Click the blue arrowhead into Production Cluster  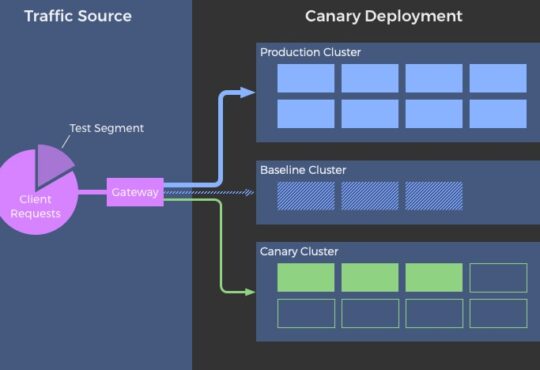(247, 92)
